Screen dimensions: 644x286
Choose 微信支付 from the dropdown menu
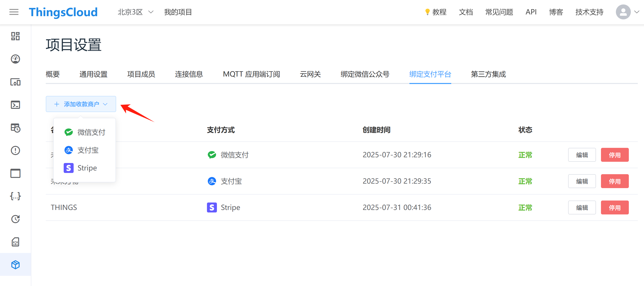pos(85,132)
